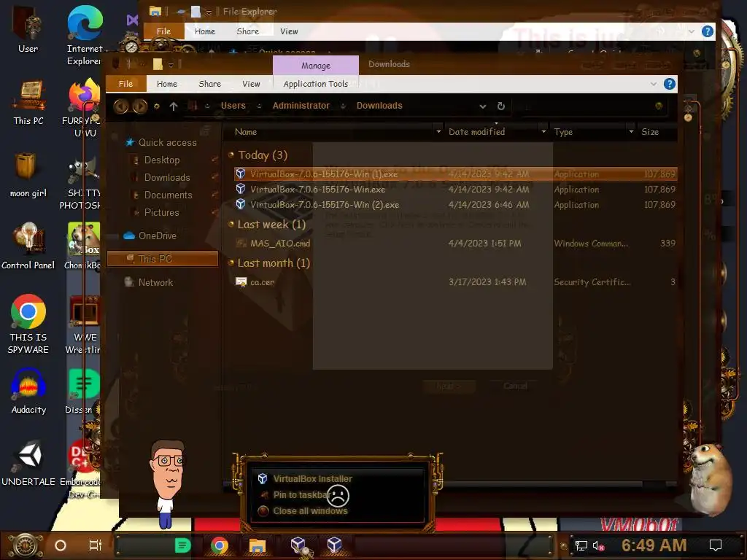Click Administrator in the address breadcrumb

click(x=301, y=106)
